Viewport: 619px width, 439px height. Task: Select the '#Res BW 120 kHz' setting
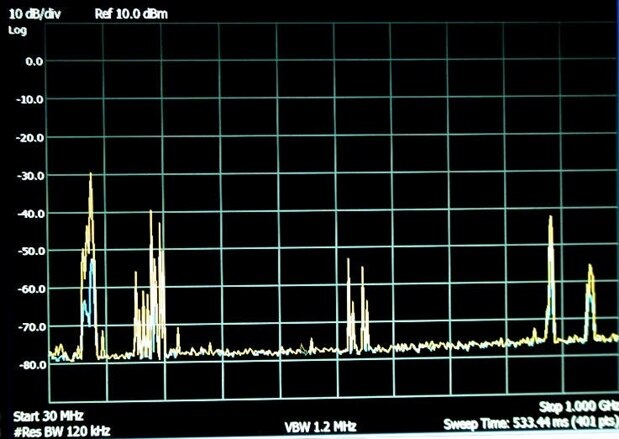tap(62, 431)
